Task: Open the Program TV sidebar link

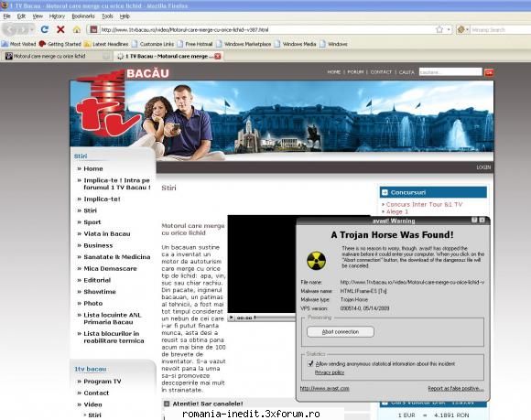Action: coord(103,382)
